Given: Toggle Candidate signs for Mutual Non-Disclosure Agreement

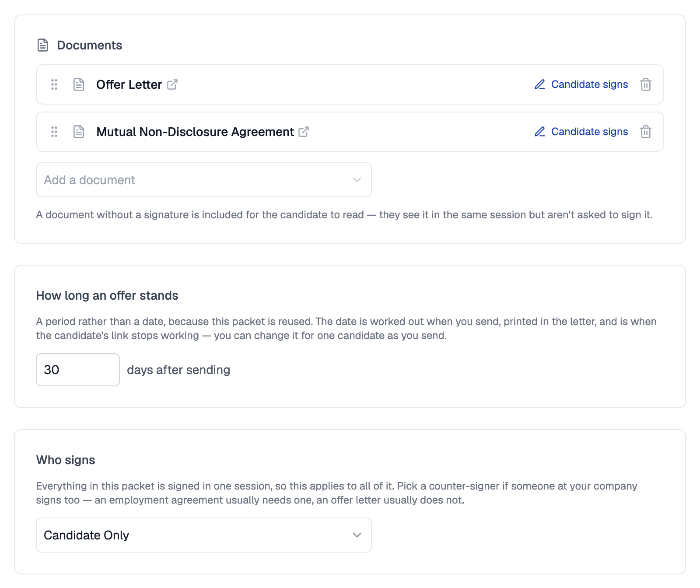Looking at the screenshot, I should 581,132.
